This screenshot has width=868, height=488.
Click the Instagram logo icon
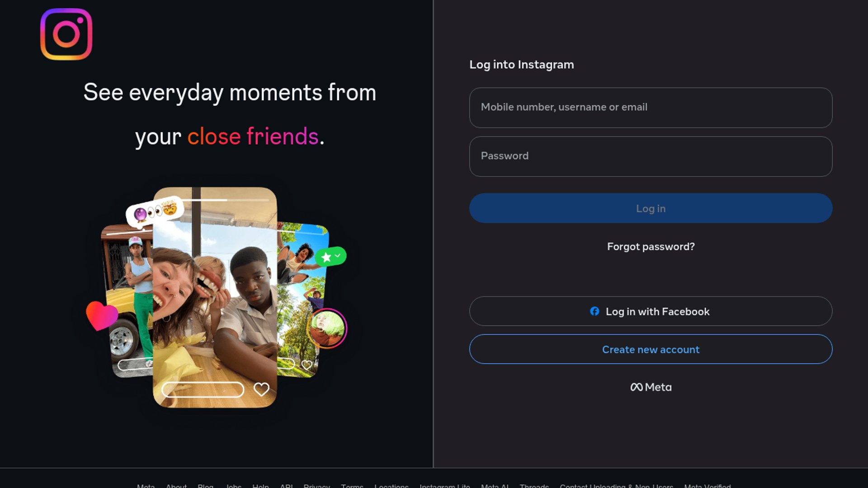pyautogui.click(x=66, y=34)
